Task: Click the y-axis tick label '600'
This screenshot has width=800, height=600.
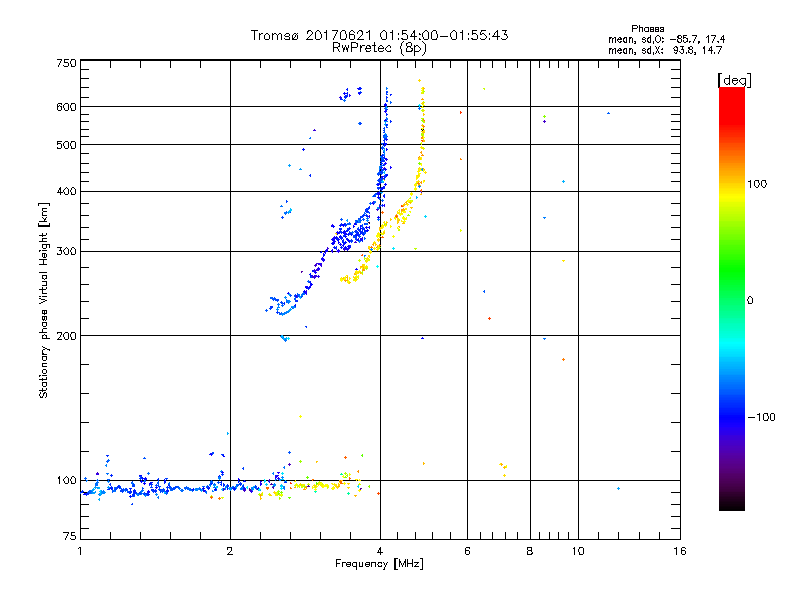Action: (66, 107)
